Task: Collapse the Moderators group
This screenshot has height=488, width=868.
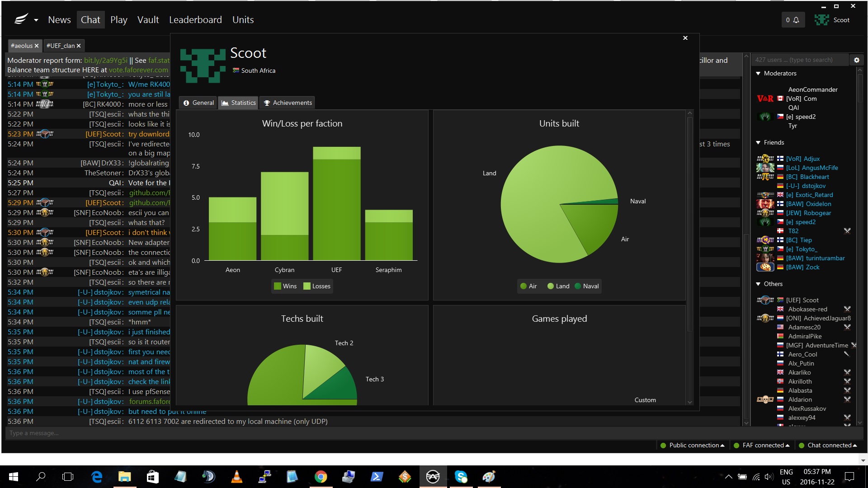Action: (758, 73)
